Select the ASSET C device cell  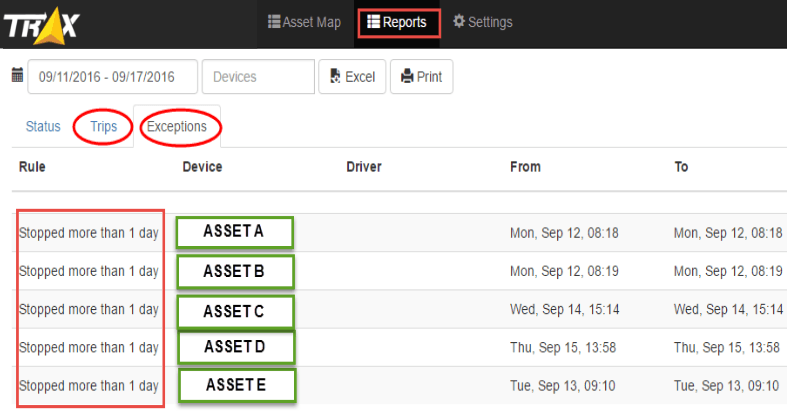[x=235, y=312]
